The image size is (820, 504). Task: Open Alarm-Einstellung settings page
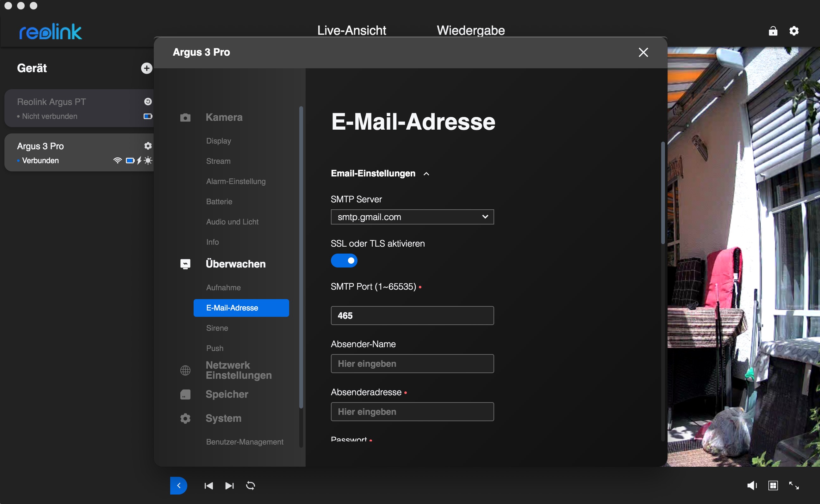235,181
